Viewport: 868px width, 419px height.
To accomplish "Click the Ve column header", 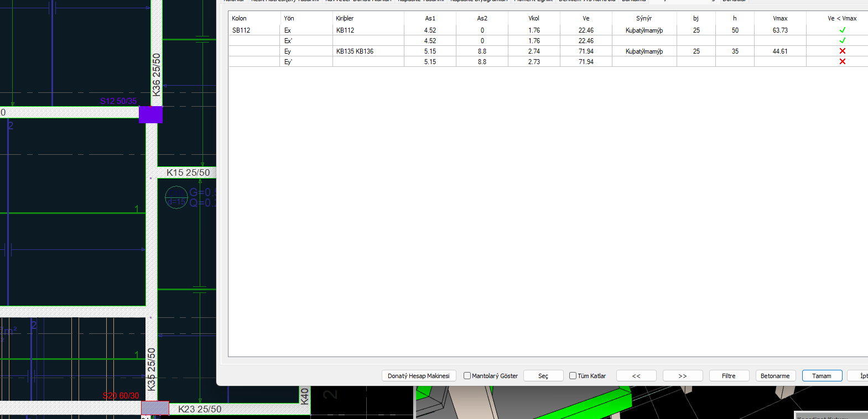I will 586,18.
